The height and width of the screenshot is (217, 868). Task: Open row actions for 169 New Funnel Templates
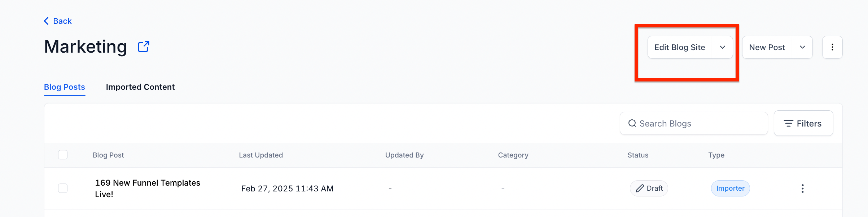[x=802, y=189]
